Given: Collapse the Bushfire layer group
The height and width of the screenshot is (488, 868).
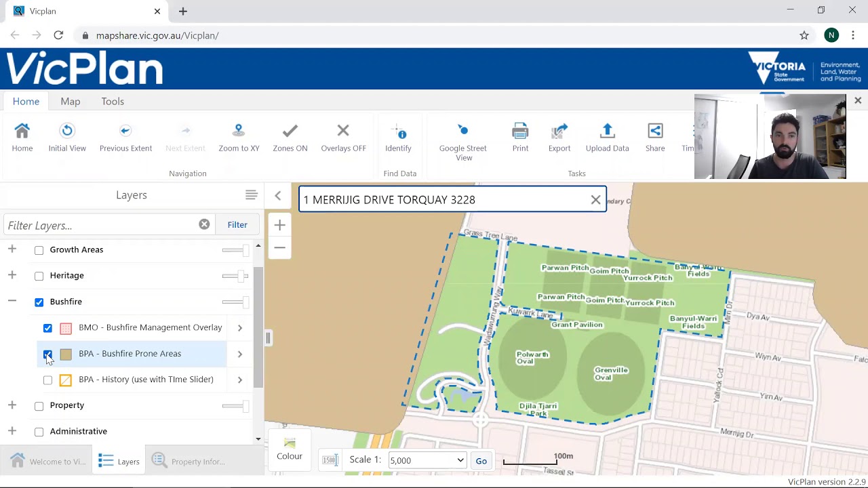Looking at the screenshot, I should 12,301.
